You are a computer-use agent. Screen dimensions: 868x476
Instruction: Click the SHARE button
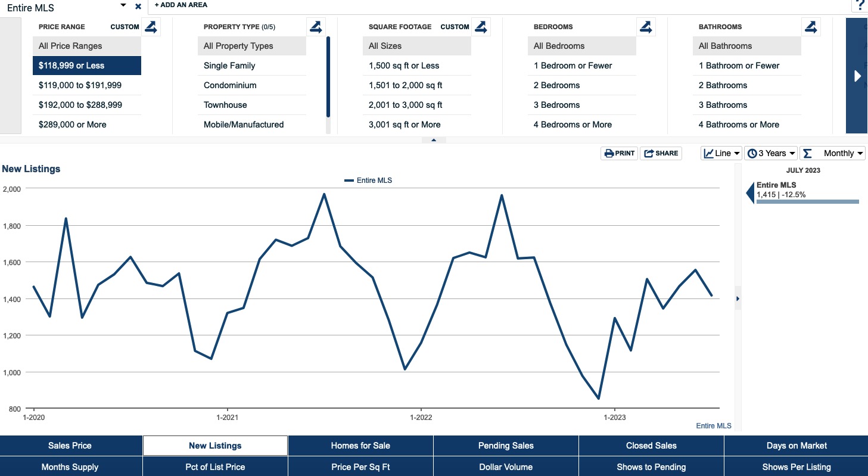point(661,153)
